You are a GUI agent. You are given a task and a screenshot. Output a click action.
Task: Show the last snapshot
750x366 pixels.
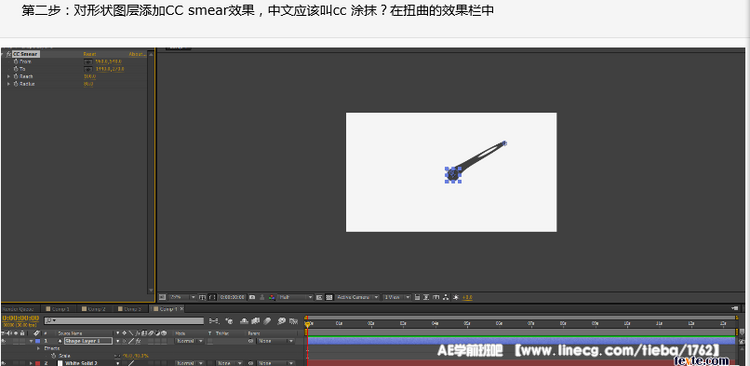click(x=262, y=297)
